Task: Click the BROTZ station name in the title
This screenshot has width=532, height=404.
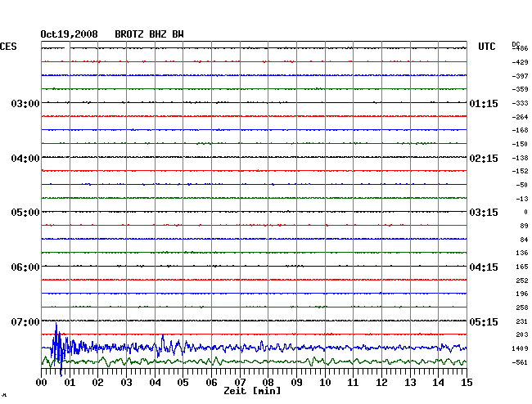Action: click(129, 34)
